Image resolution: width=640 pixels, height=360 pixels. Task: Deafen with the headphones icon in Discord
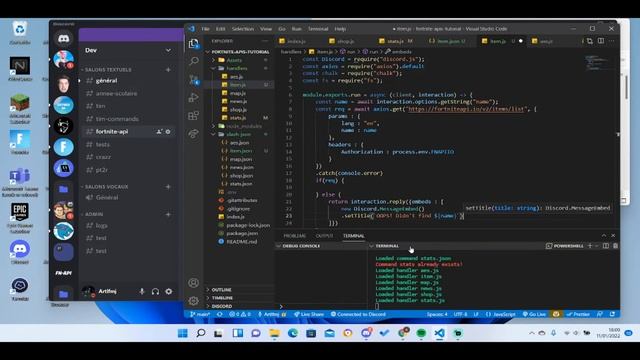[155, 291]
